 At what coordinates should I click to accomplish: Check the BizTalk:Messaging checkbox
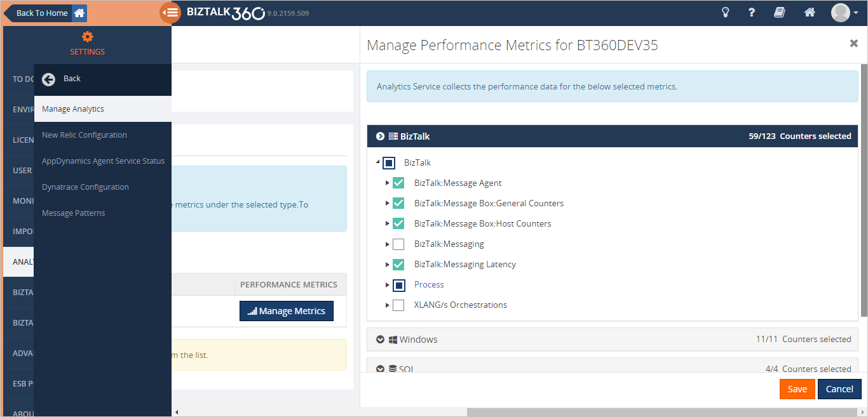398,244
